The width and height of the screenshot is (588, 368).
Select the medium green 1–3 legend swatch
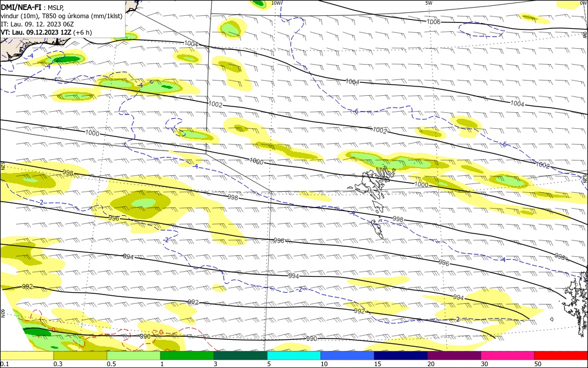tap(187, 356)
